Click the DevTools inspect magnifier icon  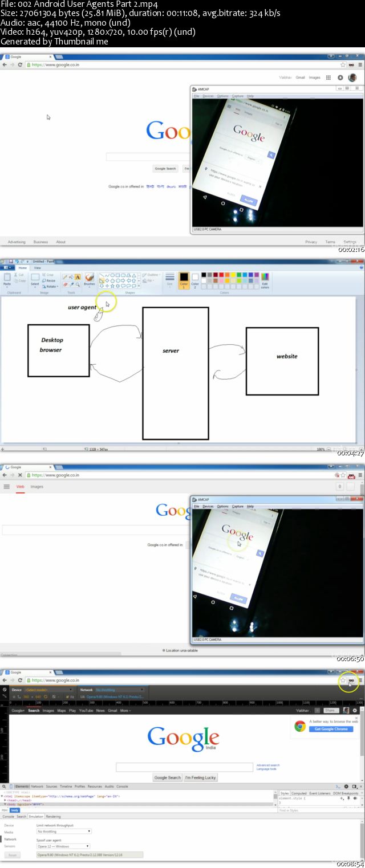pos(4,787)
